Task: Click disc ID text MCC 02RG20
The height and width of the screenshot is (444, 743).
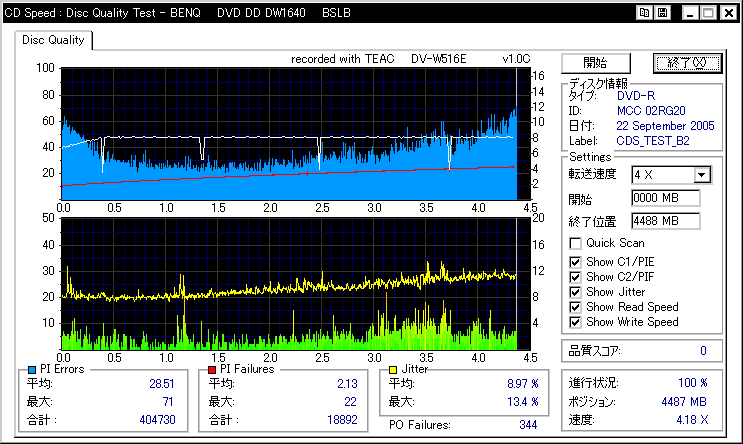Action: pyautogui.click(x=651, y=111)
